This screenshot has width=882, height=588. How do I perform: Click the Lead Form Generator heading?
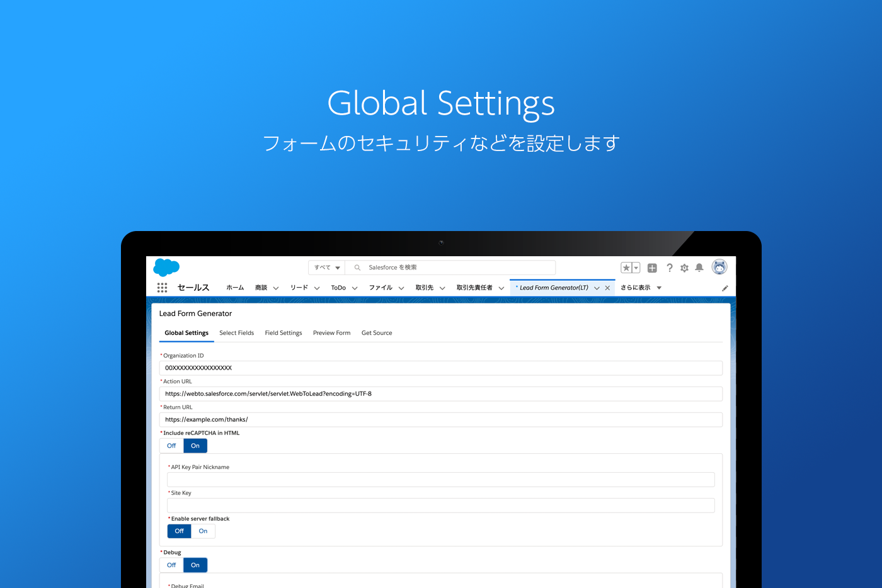click(x=195, y=314)
